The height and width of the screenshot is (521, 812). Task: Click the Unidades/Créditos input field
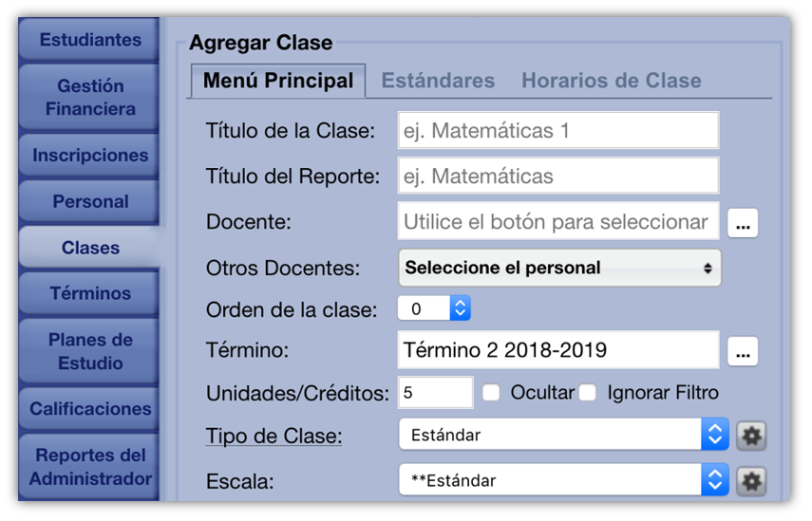tap(435, 393)
